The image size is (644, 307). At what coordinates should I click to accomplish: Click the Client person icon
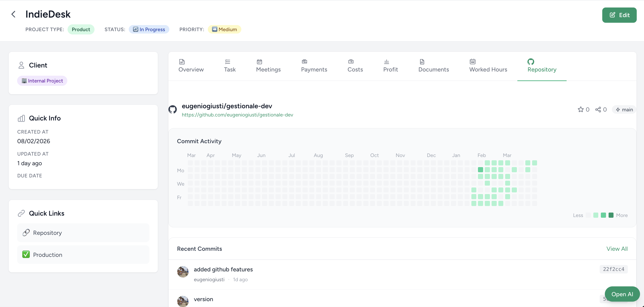[x=21, y=65]
